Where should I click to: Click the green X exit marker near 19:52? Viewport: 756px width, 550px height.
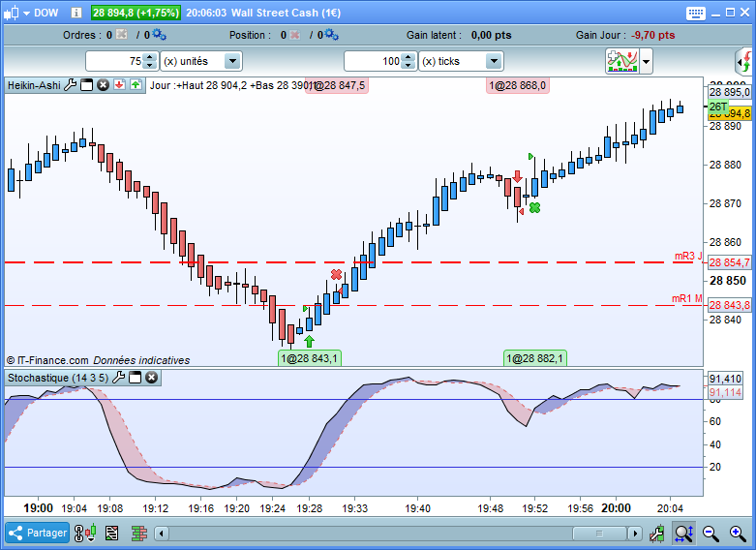tap(534, 208)
